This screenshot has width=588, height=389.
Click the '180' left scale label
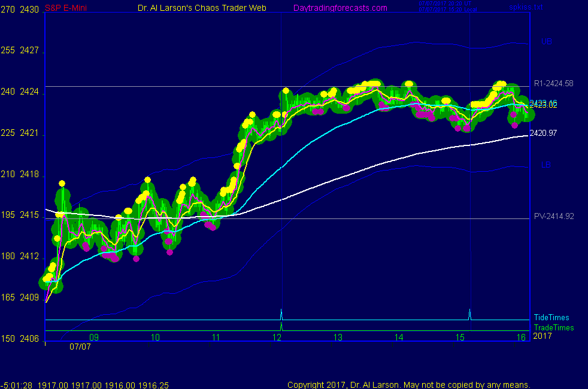click(8, 256)
